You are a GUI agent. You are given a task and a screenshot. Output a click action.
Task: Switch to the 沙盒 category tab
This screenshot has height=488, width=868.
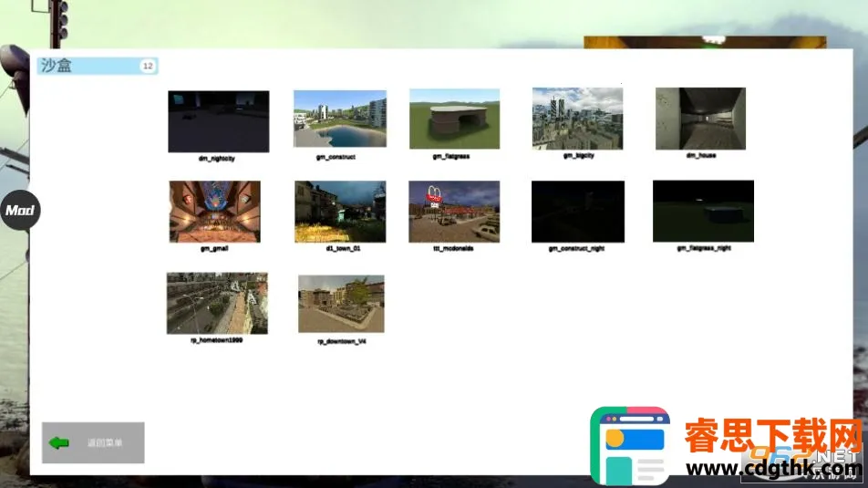click(x=87, y=66)
